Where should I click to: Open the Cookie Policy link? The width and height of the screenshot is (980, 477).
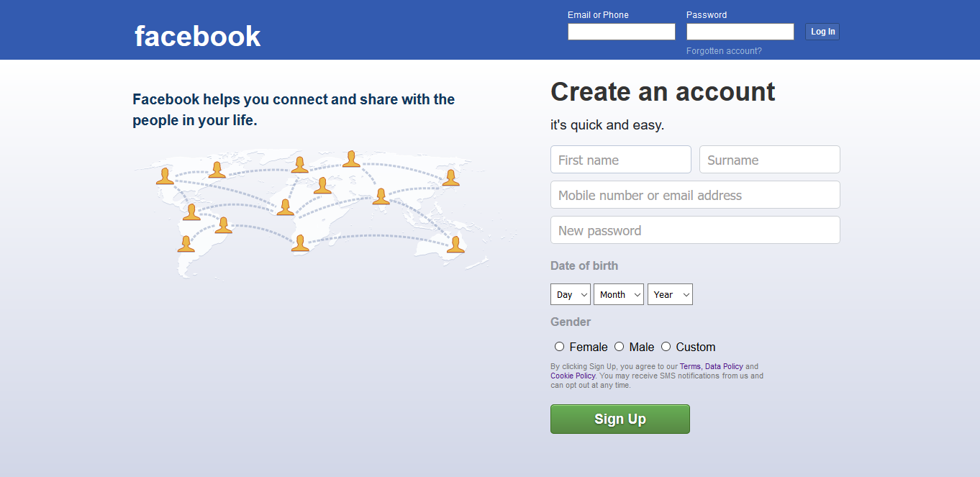(x=573, y=376)
